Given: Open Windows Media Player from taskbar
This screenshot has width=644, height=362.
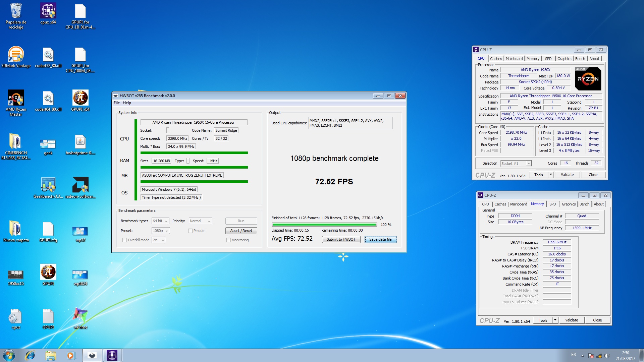Looking at the screenshot, I should pos(70,355).
